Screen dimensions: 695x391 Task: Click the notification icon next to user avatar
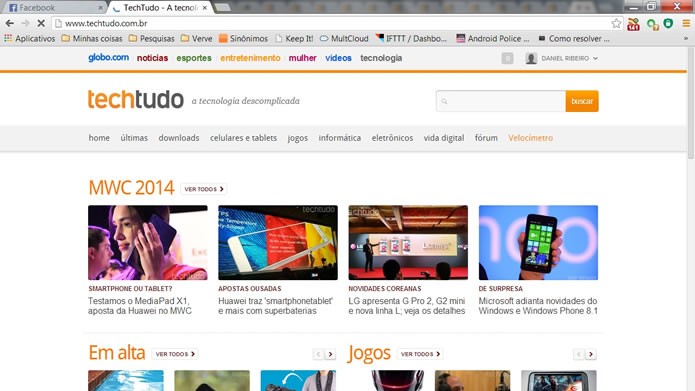tap(508, 58)
